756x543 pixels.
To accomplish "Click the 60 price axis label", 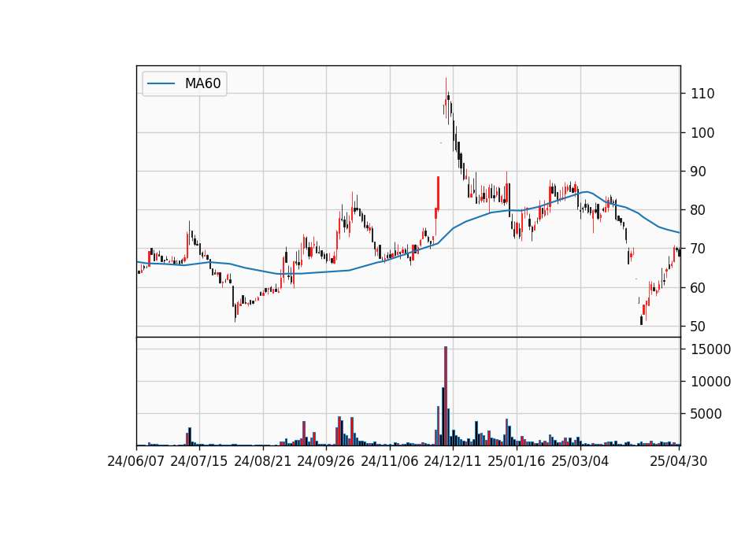I will [x=699, y=288].
